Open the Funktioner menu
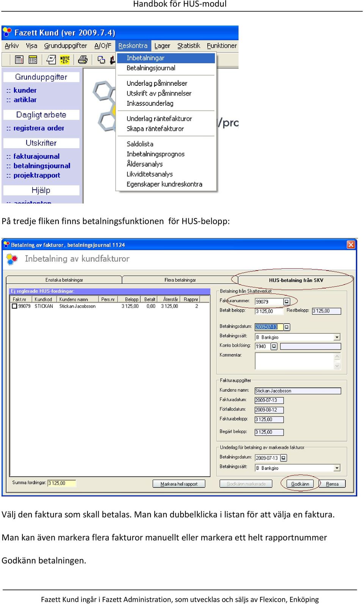 222,45
